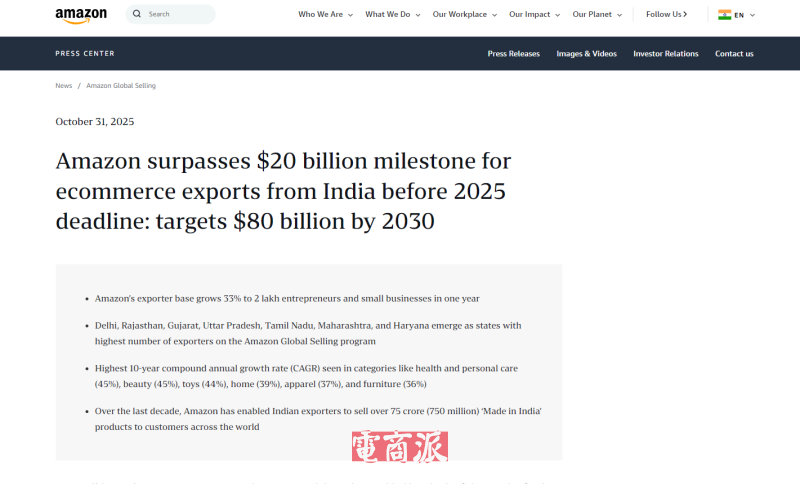Open the Press Releases section
The image size is (800, 484).
pos(513,54)
